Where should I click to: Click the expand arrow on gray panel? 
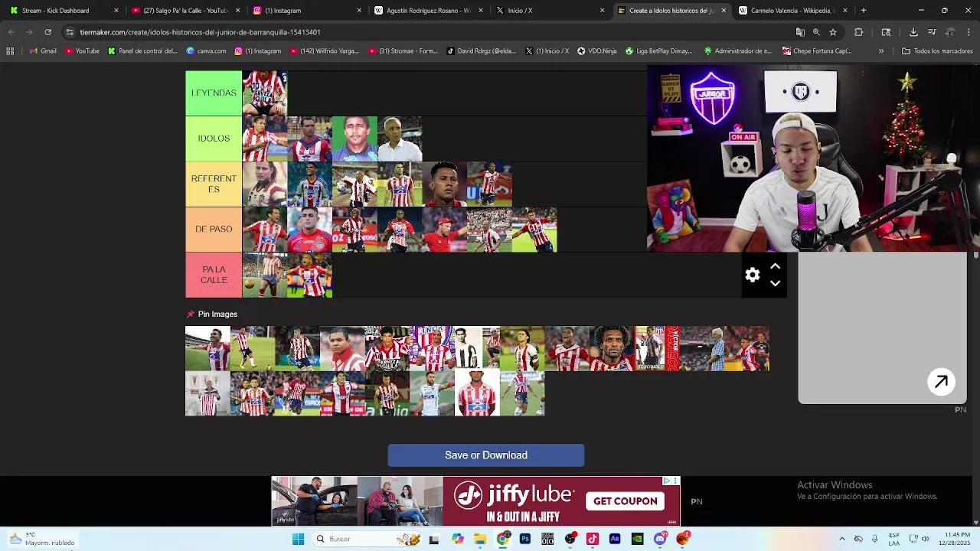click(941, 382)
